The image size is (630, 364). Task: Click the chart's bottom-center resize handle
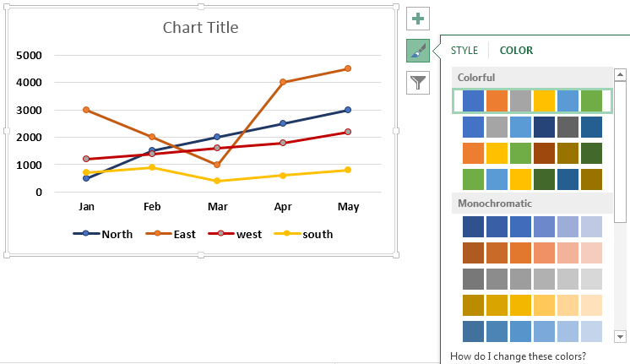pyautogui.click(x=201, y=255)
